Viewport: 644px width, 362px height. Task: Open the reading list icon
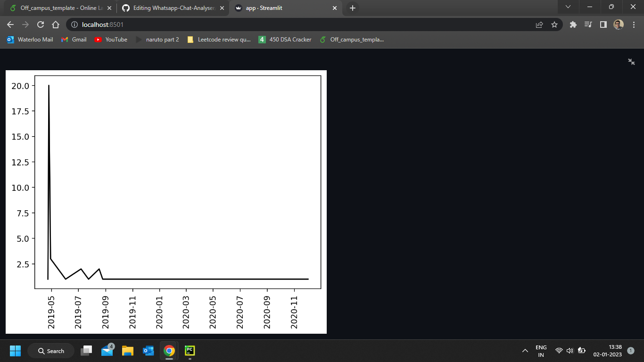[588, 25]
